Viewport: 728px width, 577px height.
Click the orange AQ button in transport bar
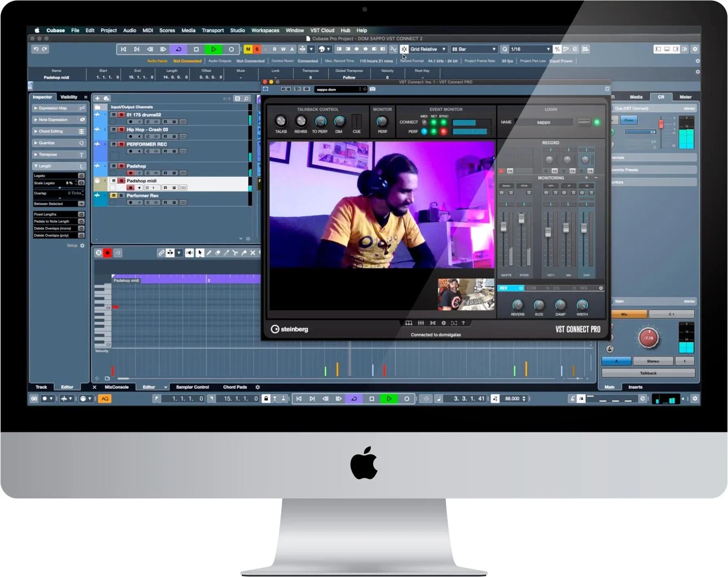click(105, 399)
